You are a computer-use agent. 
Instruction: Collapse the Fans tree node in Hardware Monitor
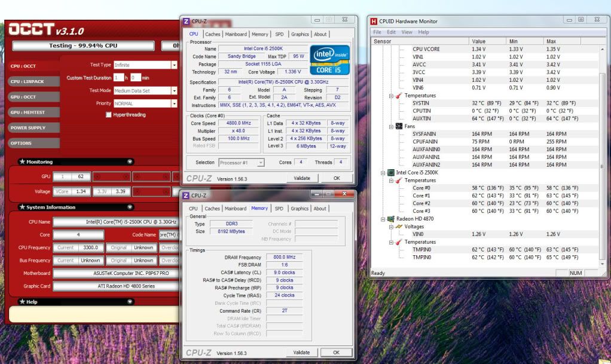click(391, 127)
